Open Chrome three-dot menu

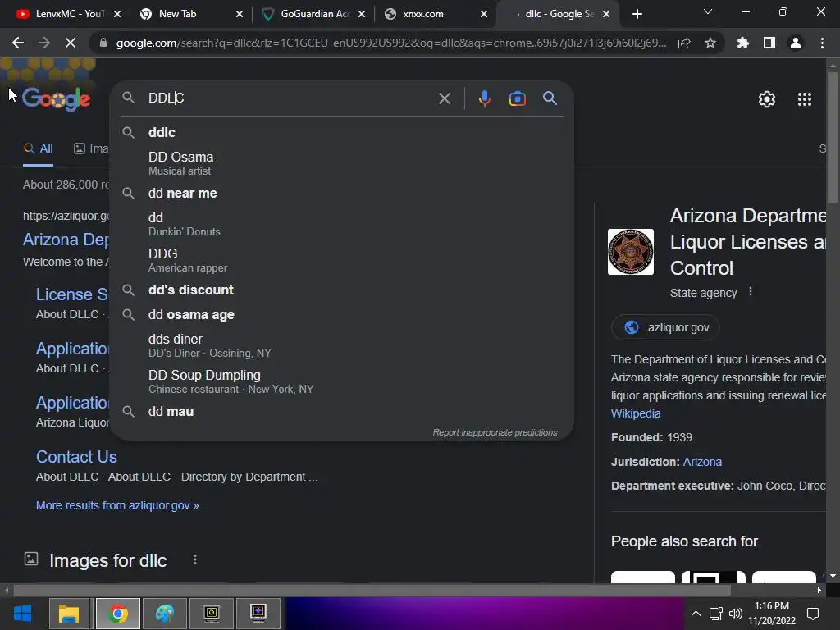[822, 43]
